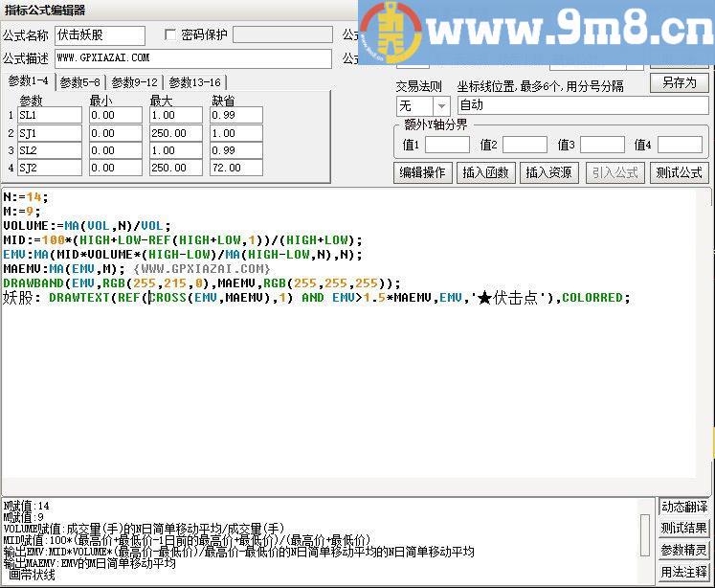Click the 值3 input field
The image size is (715, 588).
click(602, 145)
